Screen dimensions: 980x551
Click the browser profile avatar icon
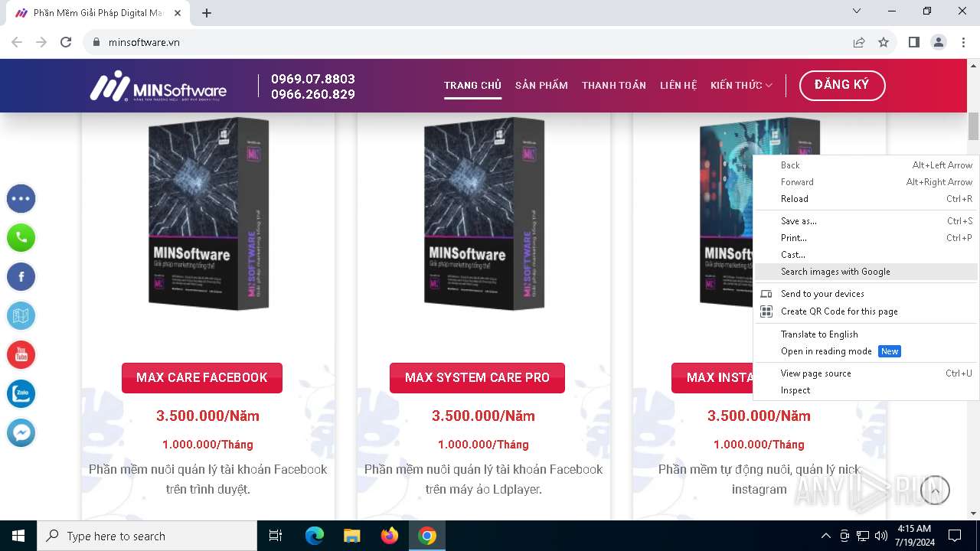point(939,42)
